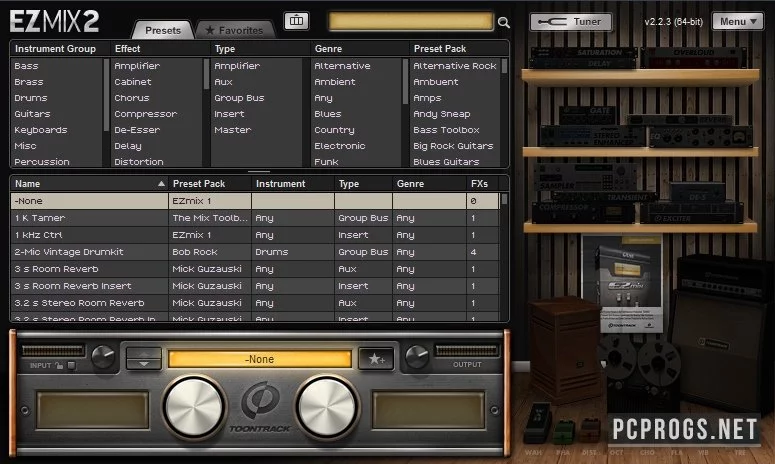Click the input level knob
Image resolution: width=775 pixels, height=464 pixels.
point(103,357)
